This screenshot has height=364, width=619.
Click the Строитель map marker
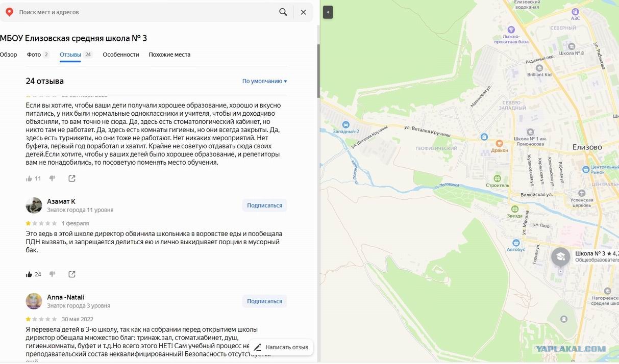coord(497,178)
